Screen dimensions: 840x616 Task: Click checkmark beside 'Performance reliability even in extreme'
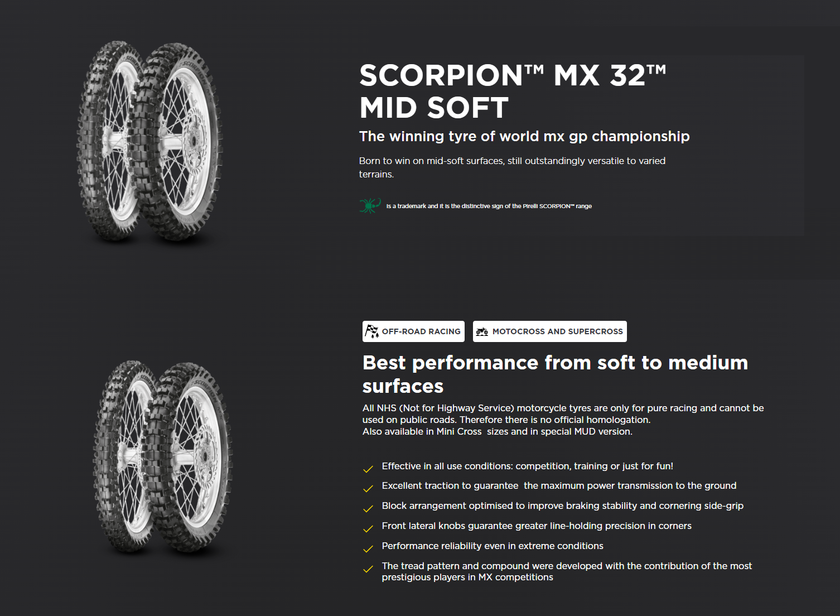(368, 549)
